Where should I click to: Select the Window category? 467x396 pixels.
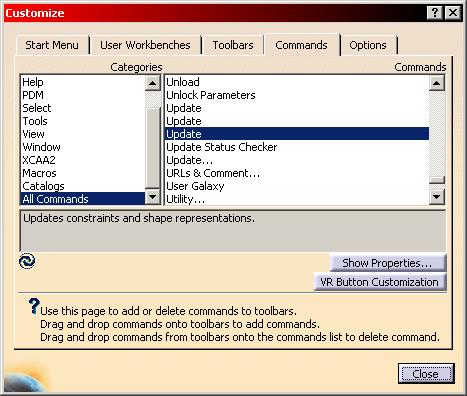point(83,147)
